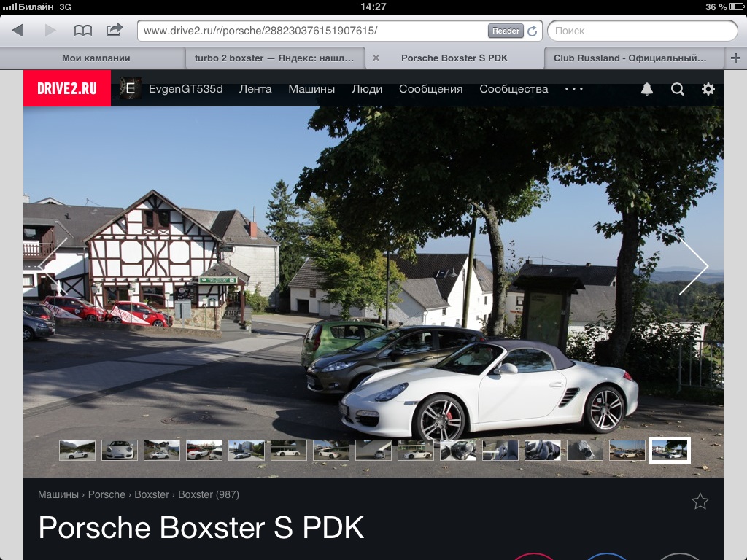Select thirteenth gallery thumbnail
Viewport: 747px width, 560px height.
click(x=585, y=450)
